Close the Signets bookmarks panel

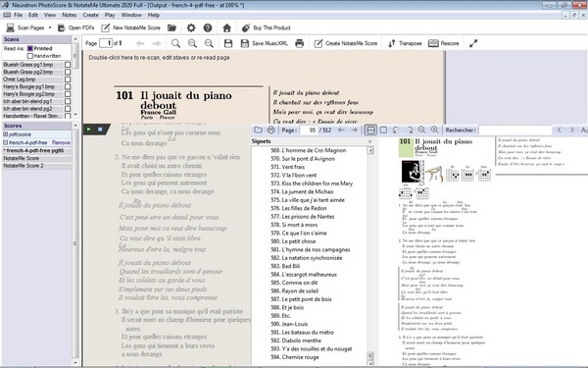point(370,141)
